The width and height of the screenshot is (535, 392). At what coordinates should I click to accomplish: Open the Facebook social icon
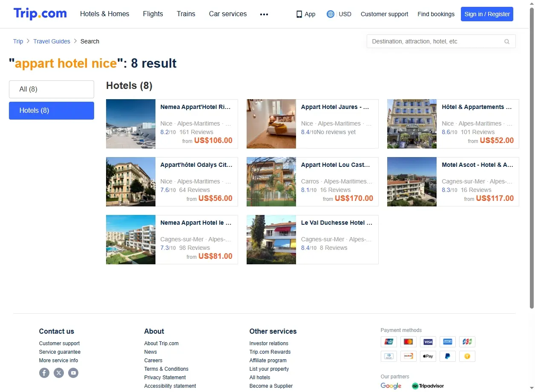pos(44,373)
